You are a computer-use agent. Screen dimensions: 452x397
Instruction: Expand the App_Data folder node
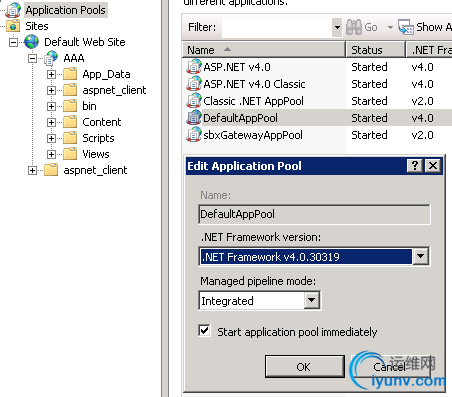[51, 74]
